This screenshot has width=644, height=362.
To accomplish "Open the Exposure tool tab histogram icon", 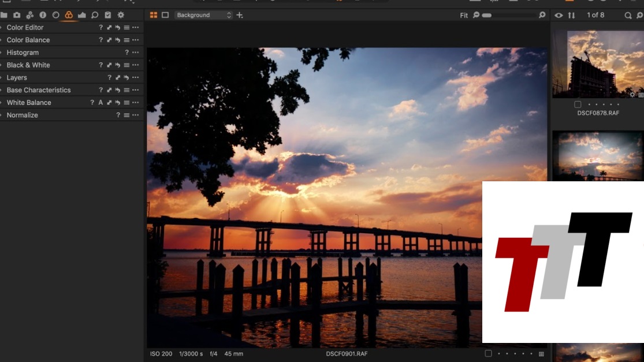I will pyautogui.click(x=81, y=15).
